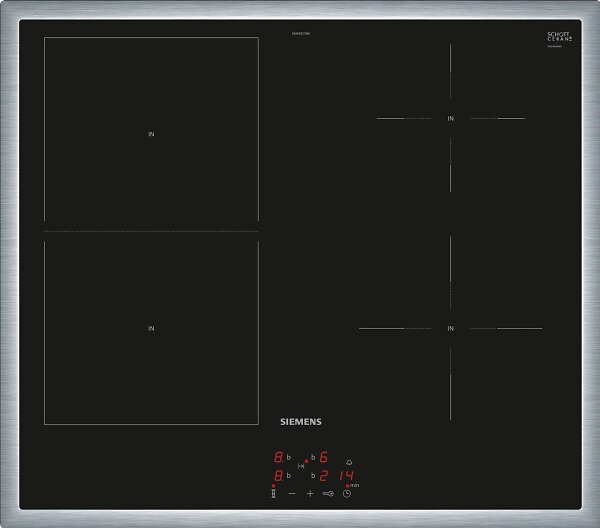Click the IN mark of upper-left flex zone
Screen dimensions: 600x528
(x=151, y=134)
